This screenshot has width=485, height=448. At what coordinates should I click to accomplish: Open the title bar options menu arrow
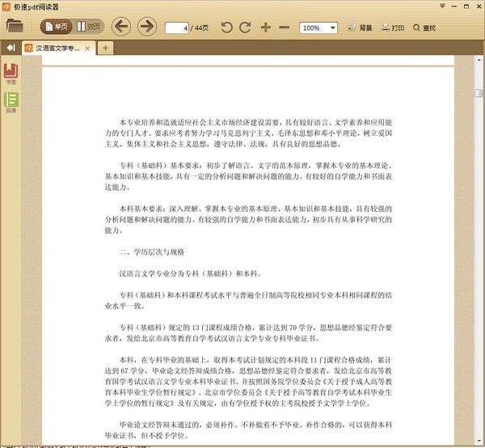442,6
